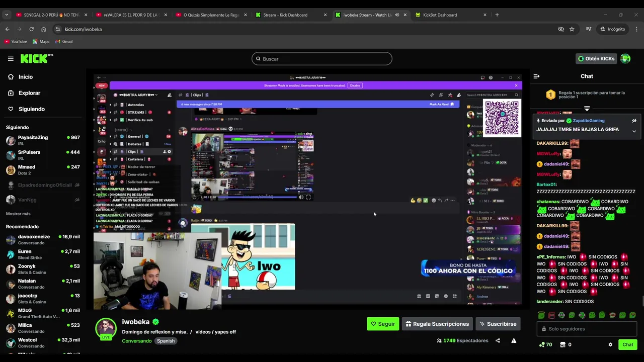This screenshot has height=362, width=644.
Task: Open the third-party cookies blocked eye icon
Action: [x=561, y=29]
